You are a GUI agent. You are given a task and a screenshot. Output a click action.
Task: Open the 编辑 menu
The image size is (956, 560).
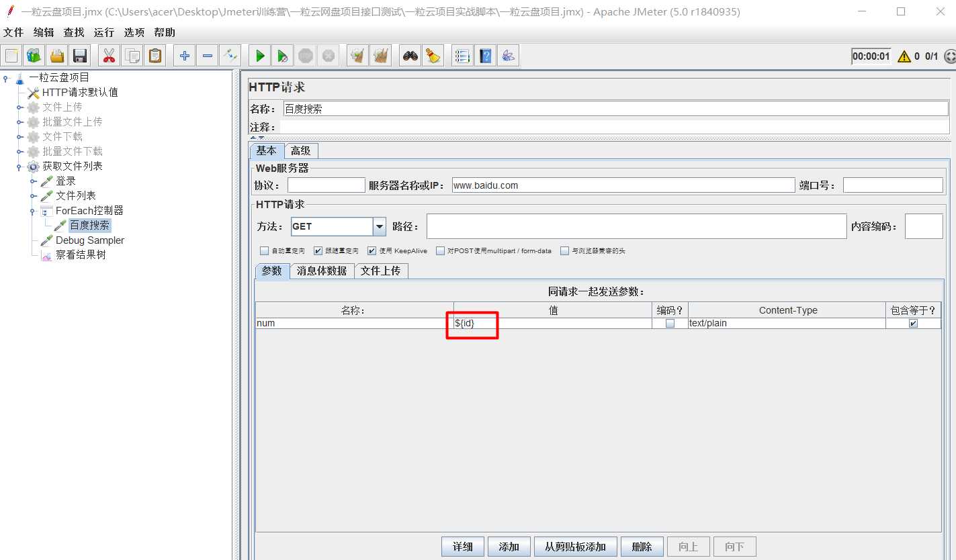[44, 32]
